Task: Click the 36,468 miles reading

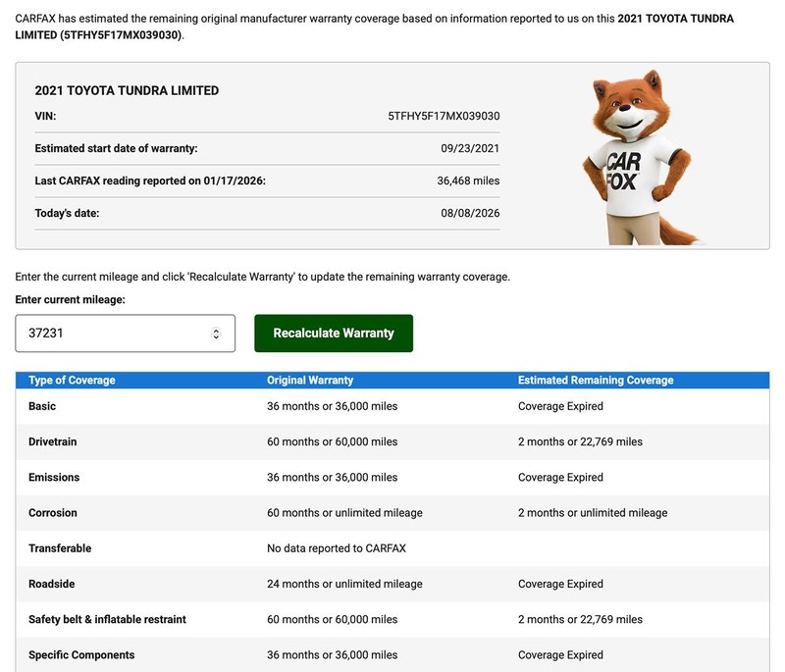Action: coord(468,181)
